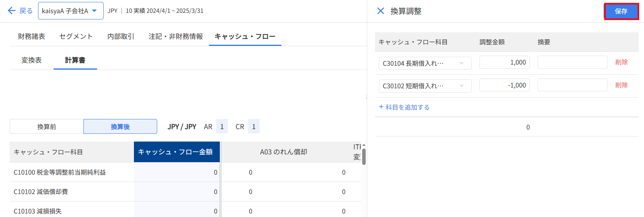Close the 換算調整 panel with X icon
The height and width of the screenshot is (217, 644).
[380, 11]
